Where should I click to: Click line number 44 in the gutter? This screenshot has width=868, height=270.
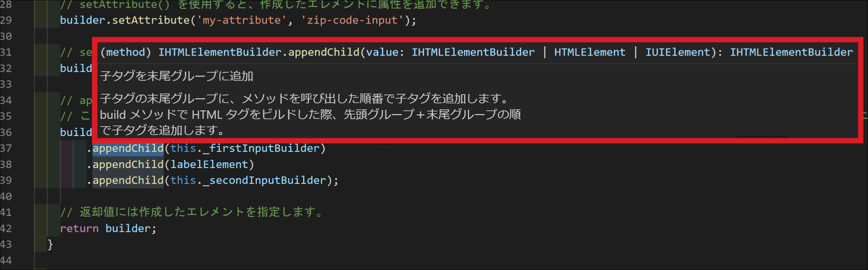point(6,261)
